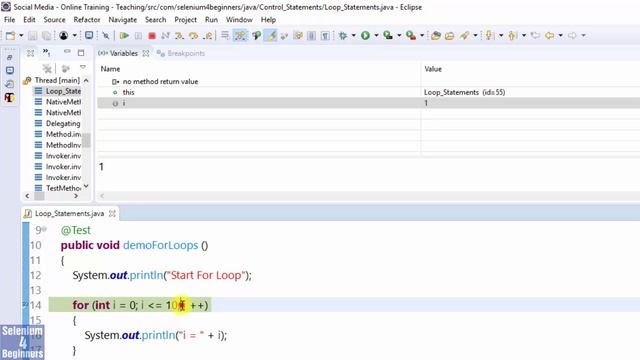Open the File menu
The image size is (640, 360).
tap(9, 20)
